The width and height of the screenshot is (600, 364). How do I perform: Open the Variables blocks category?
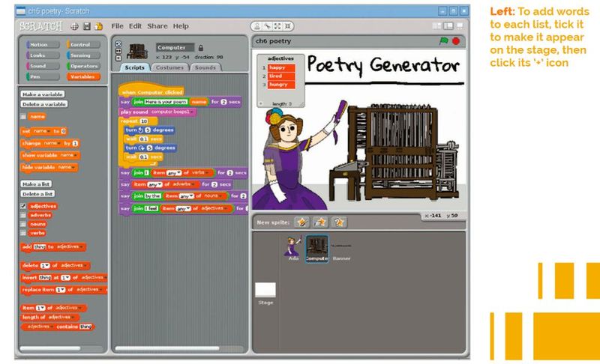pyautogui.click(x=83, y=77)
